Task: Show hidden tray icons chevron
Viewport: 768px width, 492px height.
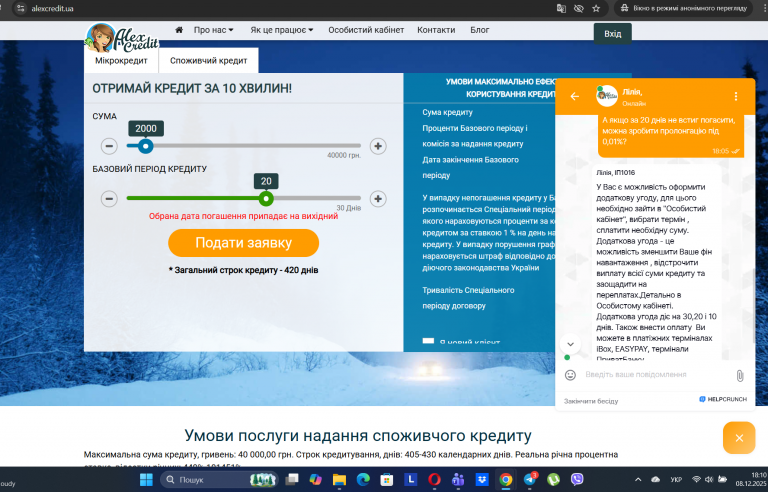Action: (638, 480)
